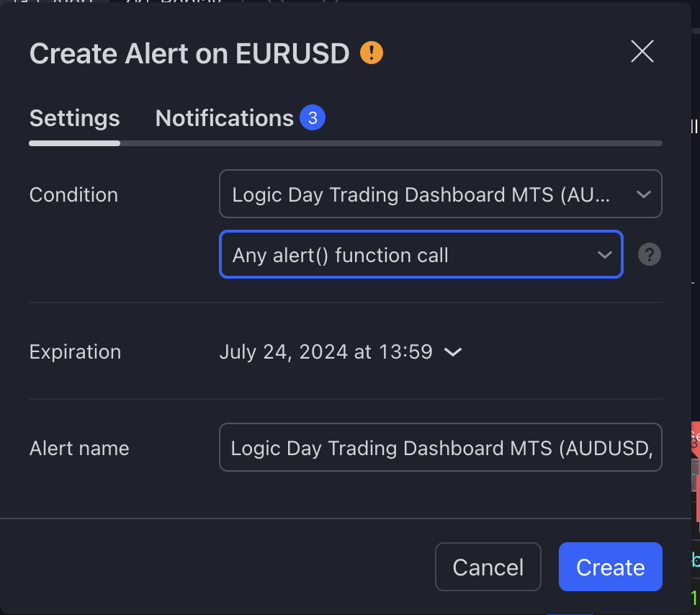Click the chevron in the alert() function dropdown
The width and height of the screenshot is (700, 615).
pyautogui.click(x=604, y=255)
